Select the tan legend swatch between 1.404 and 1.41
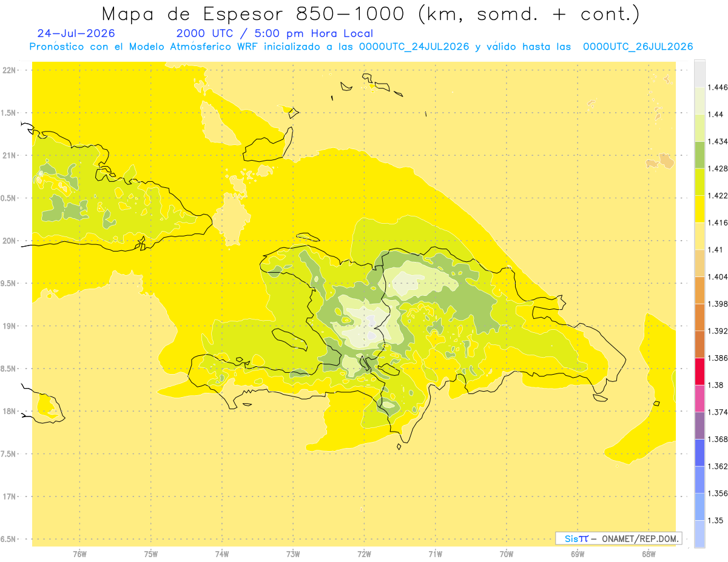Viewport: 728px width, 562px height. [699, 263]
